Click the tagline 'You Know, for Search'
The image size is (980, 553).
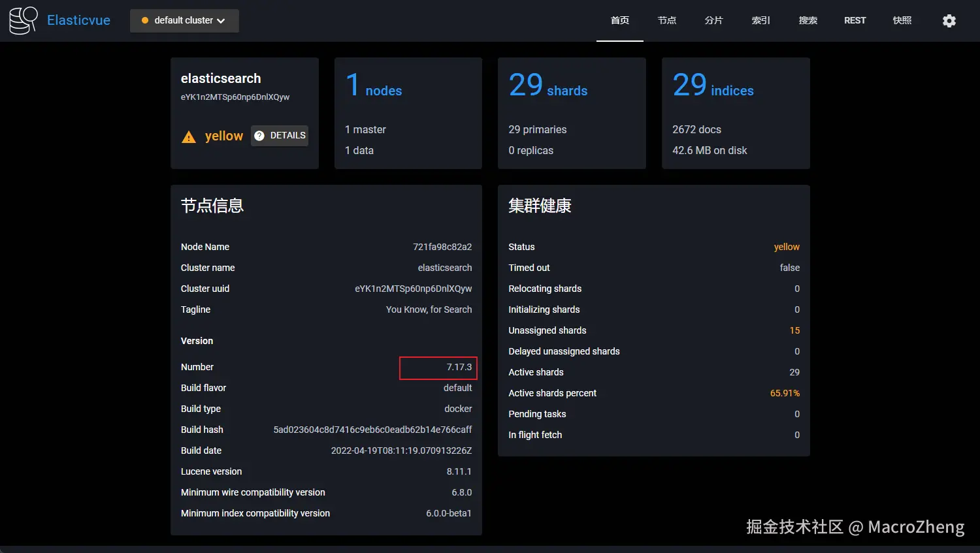coord(429,309)
